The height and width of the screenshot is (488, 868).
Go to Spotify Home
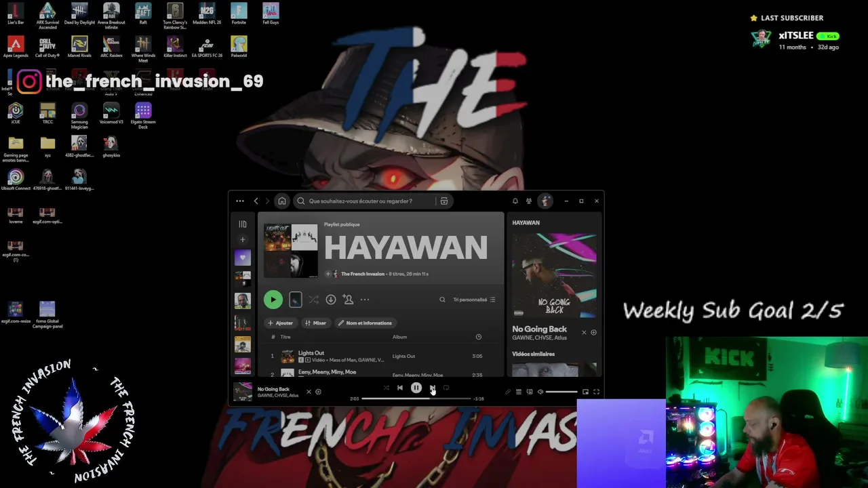(x=282, y=201)
